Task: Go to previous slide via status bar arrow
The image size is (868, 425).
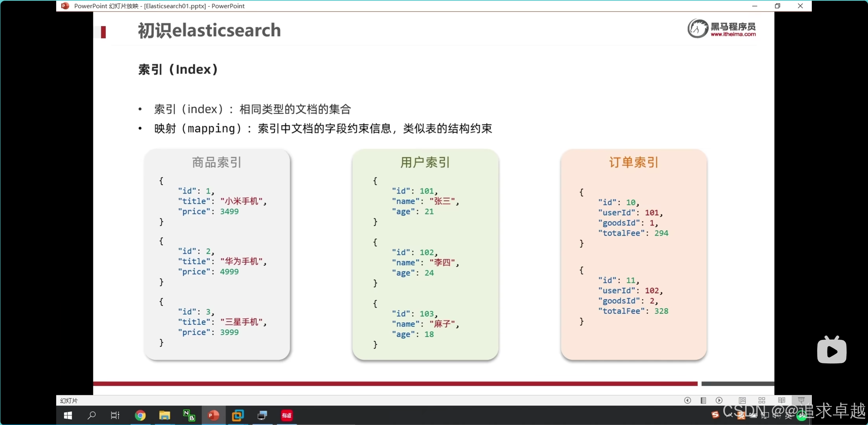Action: point(687,400)
